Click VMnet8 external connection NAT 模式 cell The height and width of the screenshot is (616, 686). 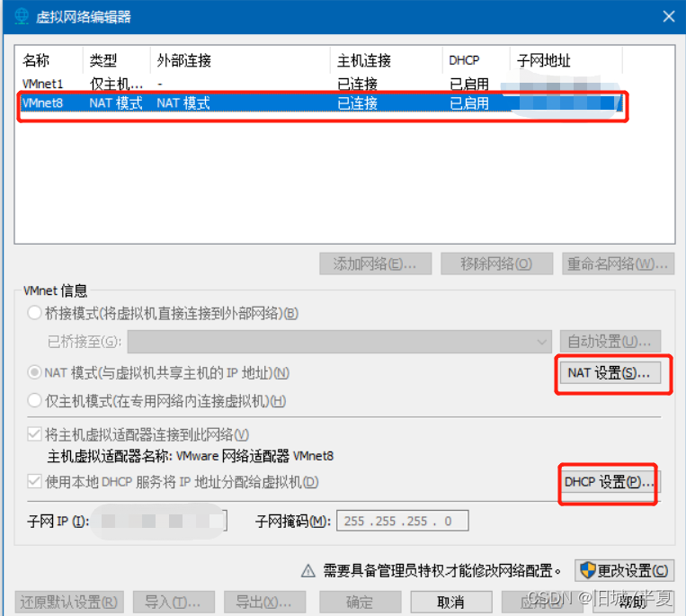click(x=183, y=103)
